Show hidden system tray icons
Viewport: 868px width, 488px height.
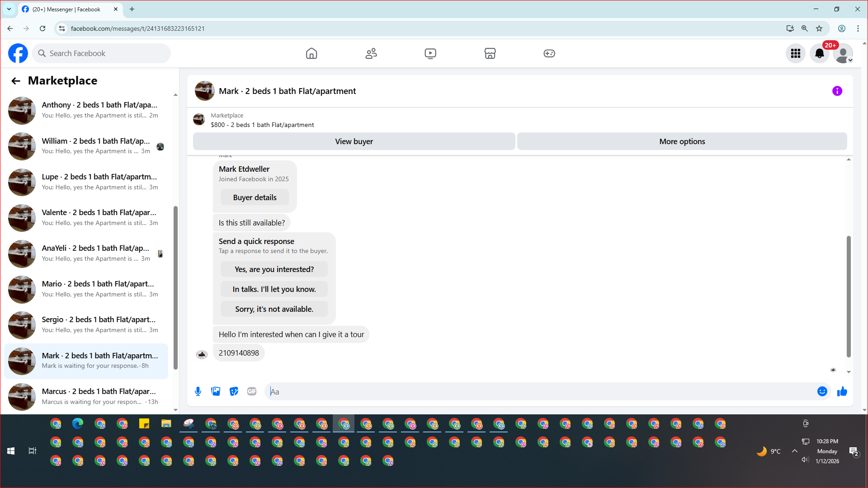pos(794,451)
